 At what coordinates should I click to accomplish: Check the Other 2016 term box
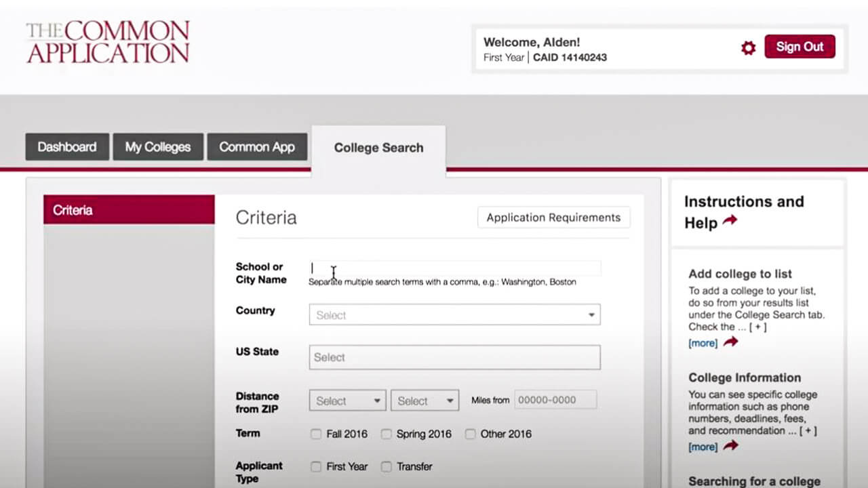pos(470,434)
